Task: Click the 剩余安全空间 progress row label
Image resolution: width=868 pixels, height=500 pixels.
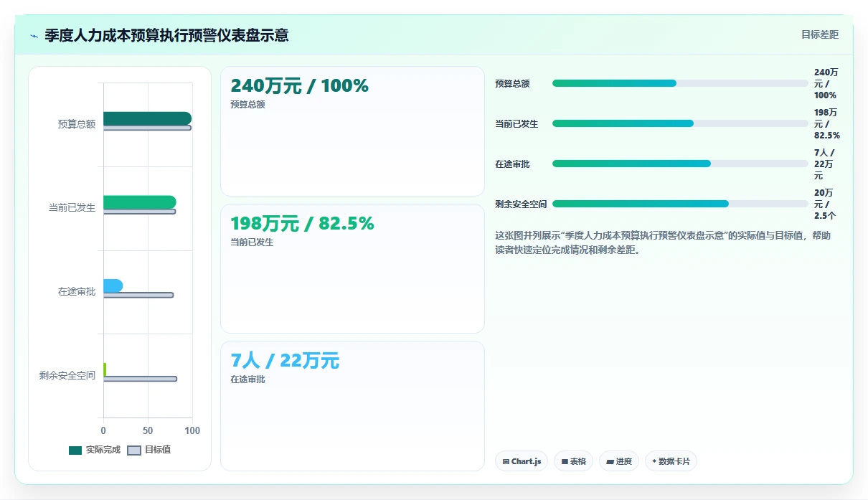Action: point(521,204)
